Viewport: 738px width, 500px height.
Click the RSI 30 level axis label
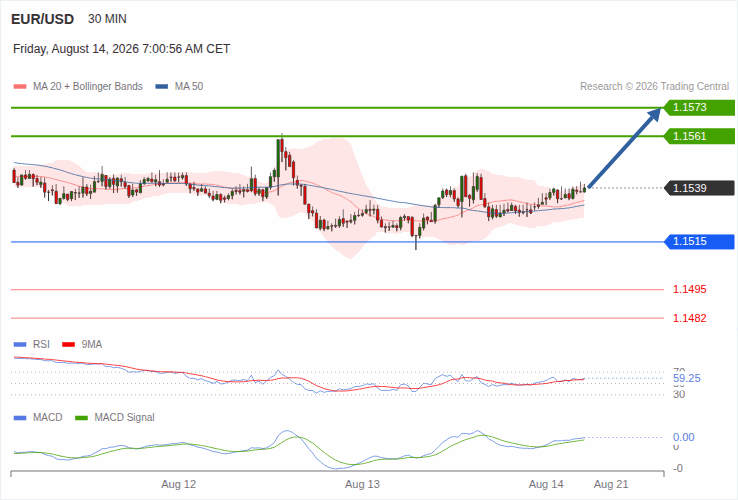[x=679, y=395]
